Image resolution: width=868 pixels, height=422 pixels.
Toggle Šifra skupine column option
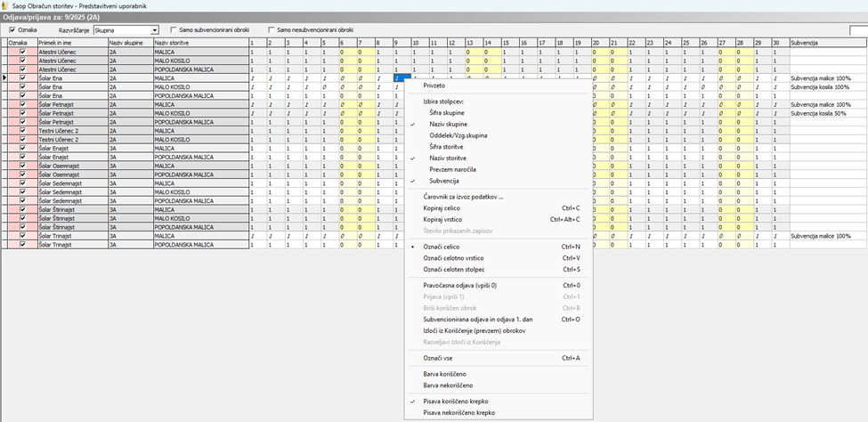tap(447, 113)
